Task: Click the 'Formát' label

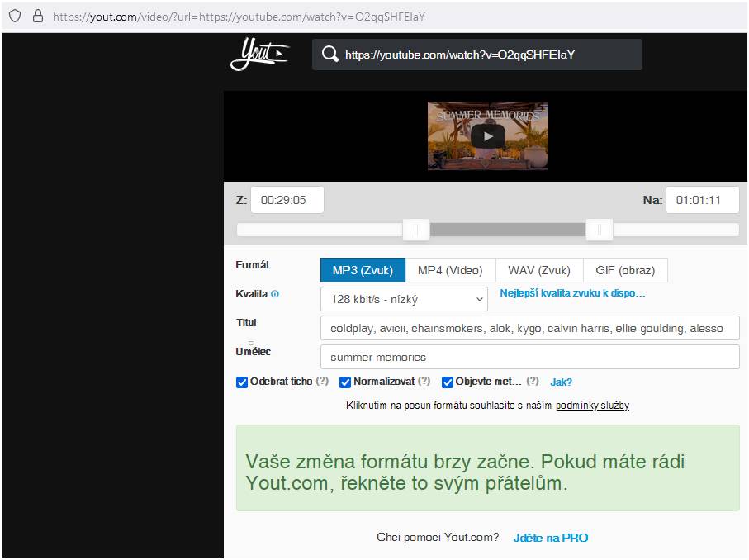Action: (x=252, y=264)
